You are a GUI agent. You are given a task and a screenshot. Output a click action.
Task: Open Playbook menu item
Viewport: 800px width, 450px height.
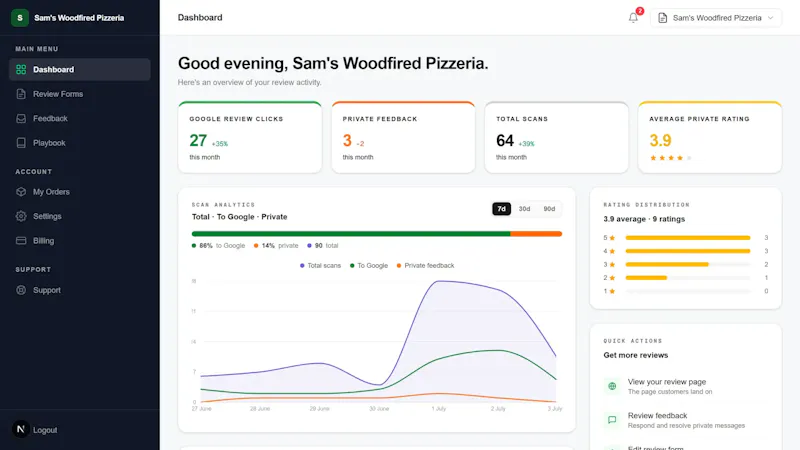pos(80,143)
